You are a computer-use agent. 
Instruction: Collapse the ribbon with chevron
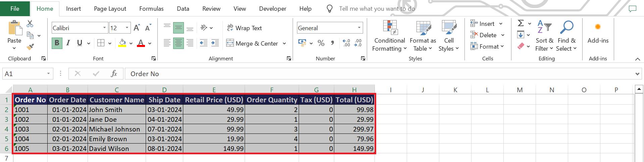(637, 59)
